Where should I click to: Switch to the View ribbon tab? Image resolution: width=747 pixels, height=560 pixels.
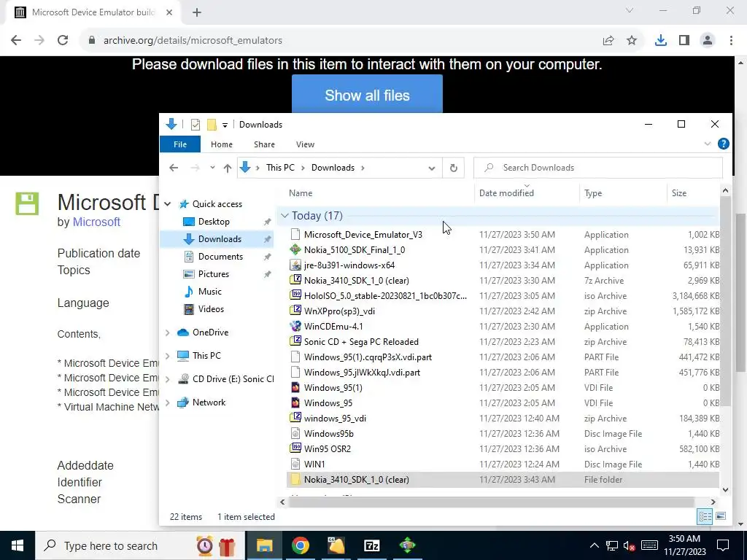tap(305, 144)
